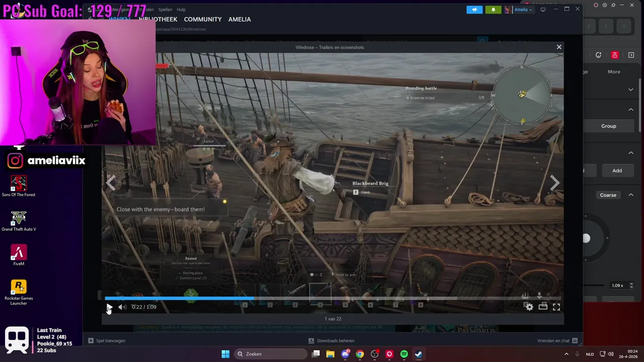Viewport: 644px width, 362px height.
Task: Click the red cast icon in side panel
Action: 615,55
